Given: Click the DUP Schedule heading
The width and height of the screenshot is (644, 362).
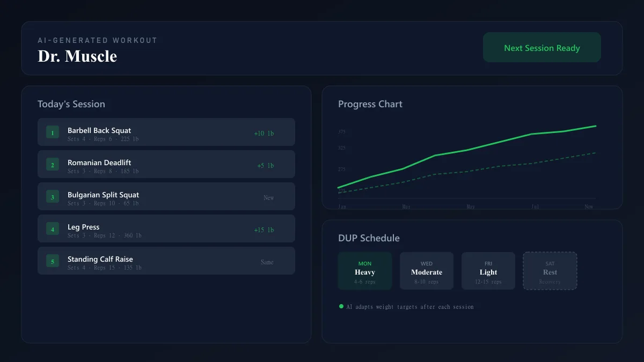Looking at the screenshot, I should click(369, 238).
